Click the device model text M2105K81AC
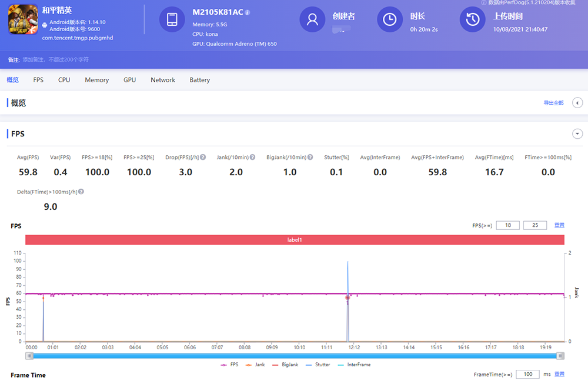This screenshot has height=381, width=588. [218, 12]
